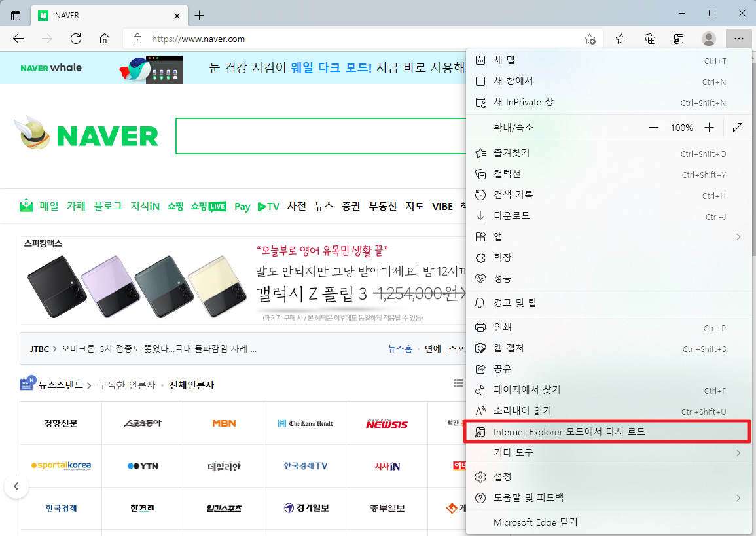Open 검색 기록 menu entry
The height and width of the screenshot is (536, 756).
(x=609, y=195)
